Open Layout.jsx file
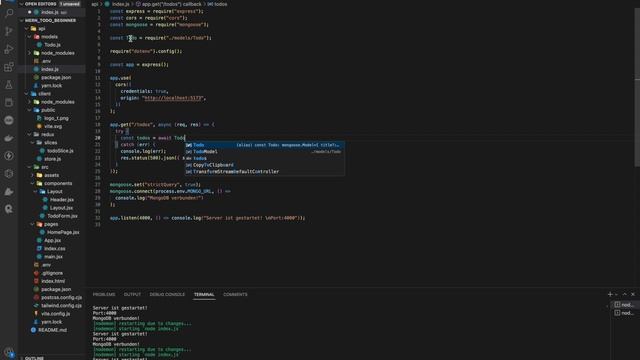 [61, 208]
